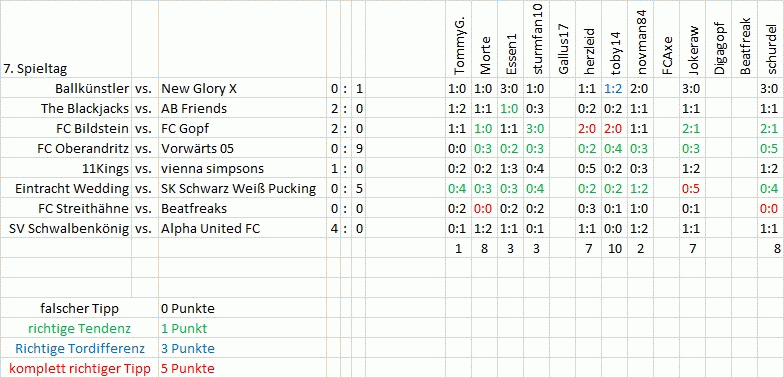This screenshot has height=378, width=784.
Task: Select the 'falscher Tipp' legend cell
Action: click(x=80, y=308)
